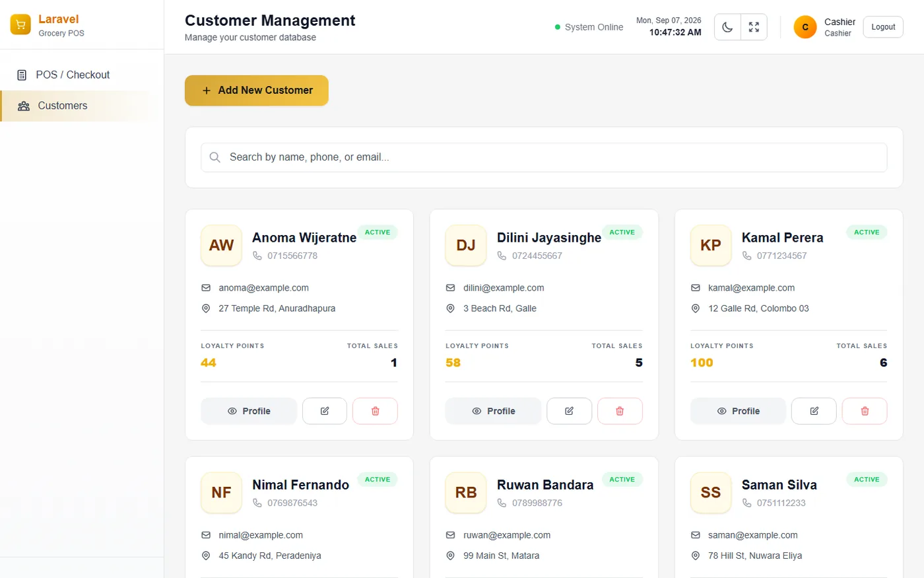Viewport: 924px width, 578px height.
Task: Edit Anoma Wijeratne's customer record
Action: point(325,411)
